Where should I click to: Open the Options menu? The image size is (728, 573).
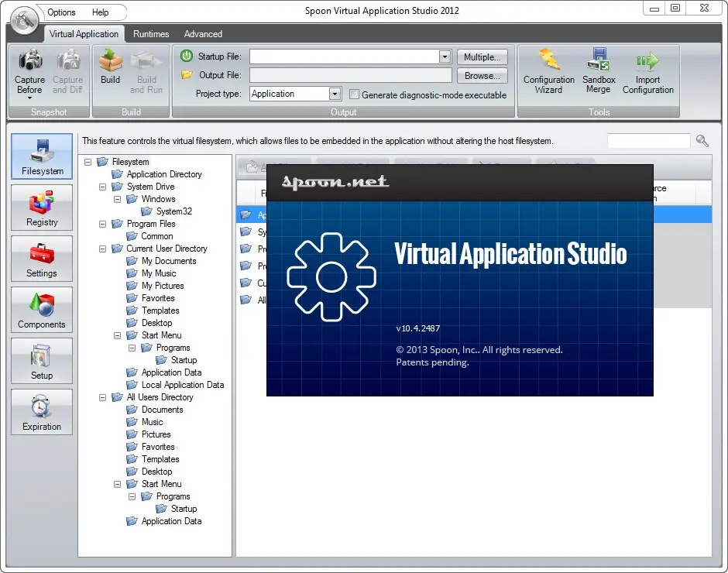click(61, 12)
